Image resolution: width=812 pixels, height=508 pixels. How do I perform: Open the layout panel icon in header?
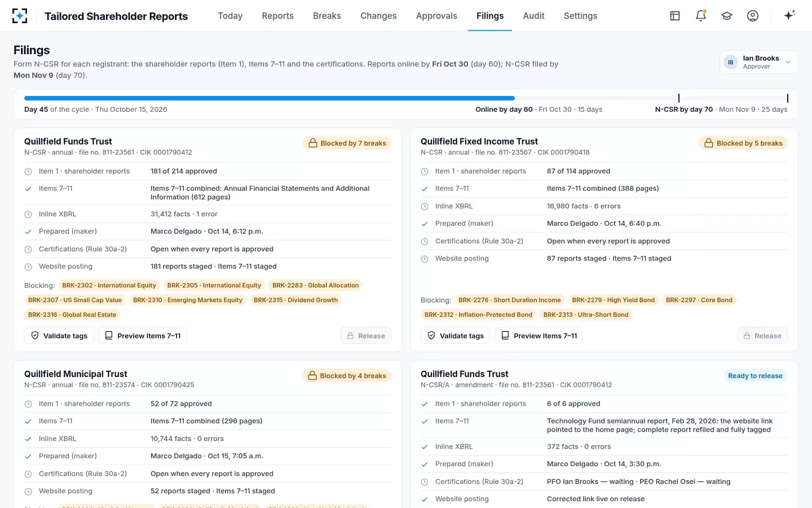click(675, 16)
